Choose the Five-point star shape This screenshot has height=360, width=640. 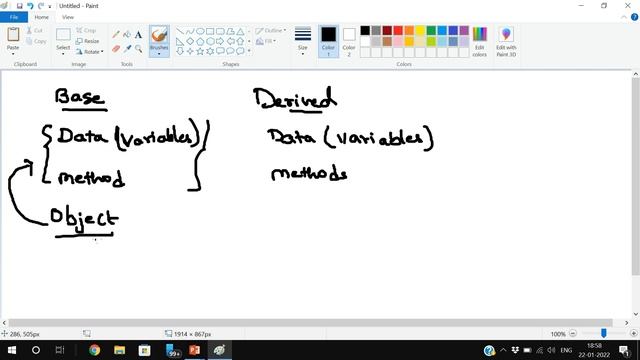pyautogui.click(x=200, y=51)
